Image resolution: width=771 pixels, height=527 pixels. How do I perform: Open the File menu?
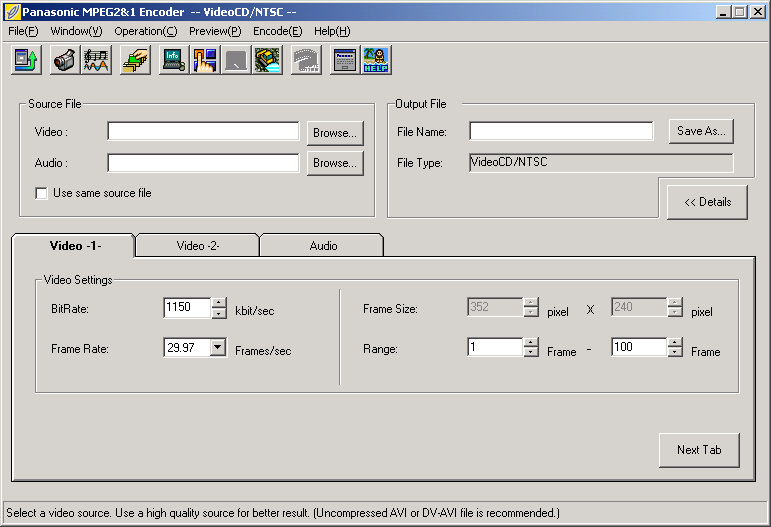[x=23, y=31]
